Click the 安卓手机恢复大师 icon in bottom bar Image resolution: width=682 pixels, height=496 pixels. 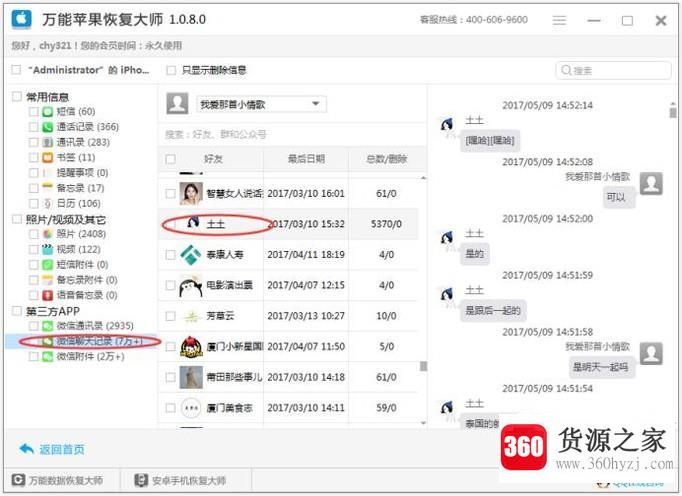pyautogui.click(x=141, y=480)
